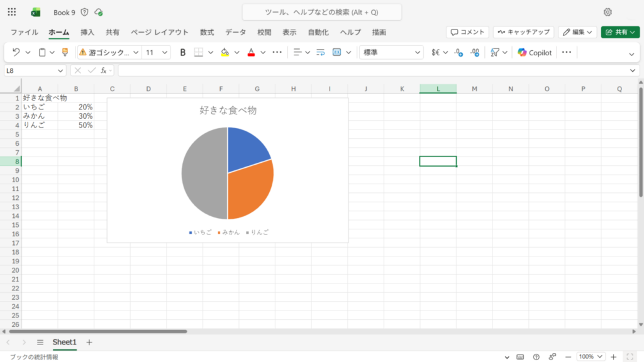The image size is (644, 362).
Task: Open the app launcher grid icon
Action: [x=12, y=12]
